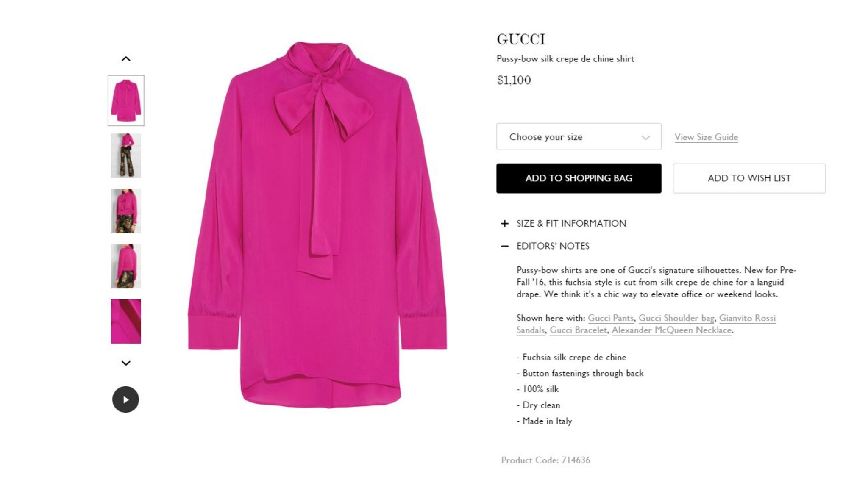Play the product video
Image resolution: width=868 pixels, height=488 pixels.
pyautogui.click(x=125, y=399)
